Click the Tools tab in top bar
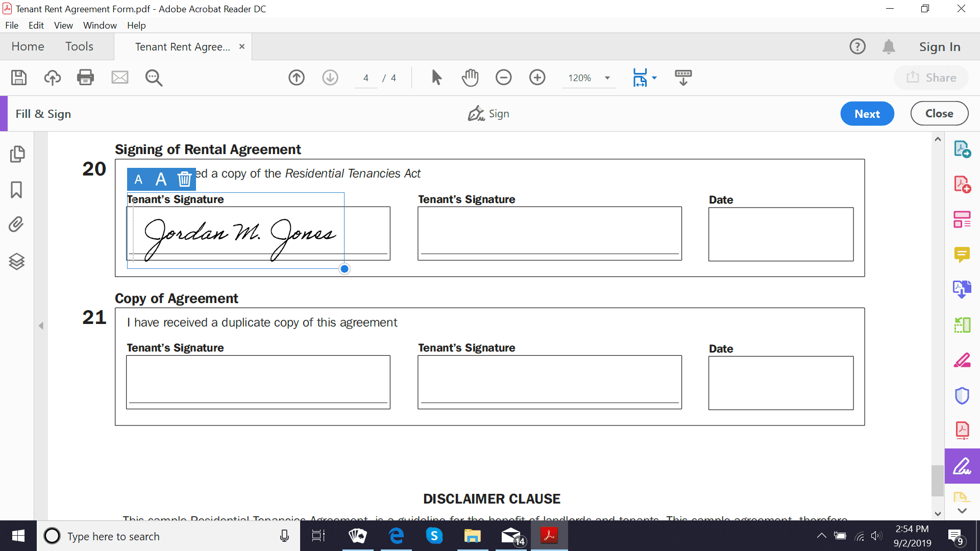 tap(79, 46)
